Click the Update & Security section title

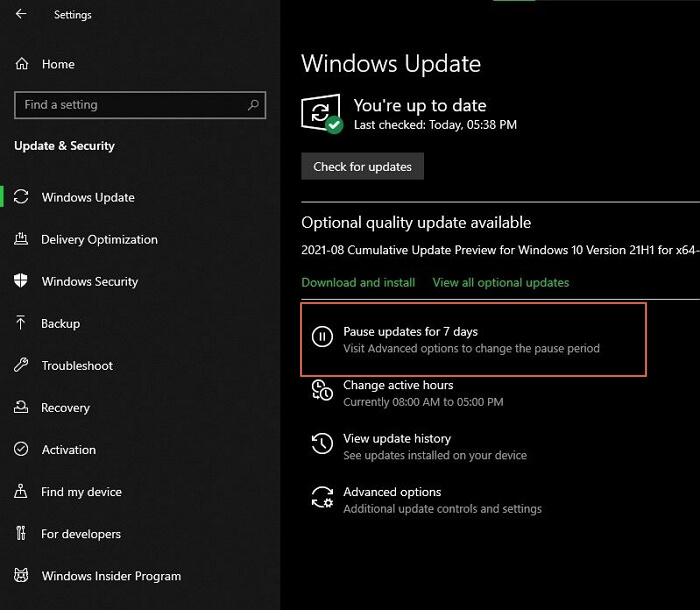[x=64, y=146]
